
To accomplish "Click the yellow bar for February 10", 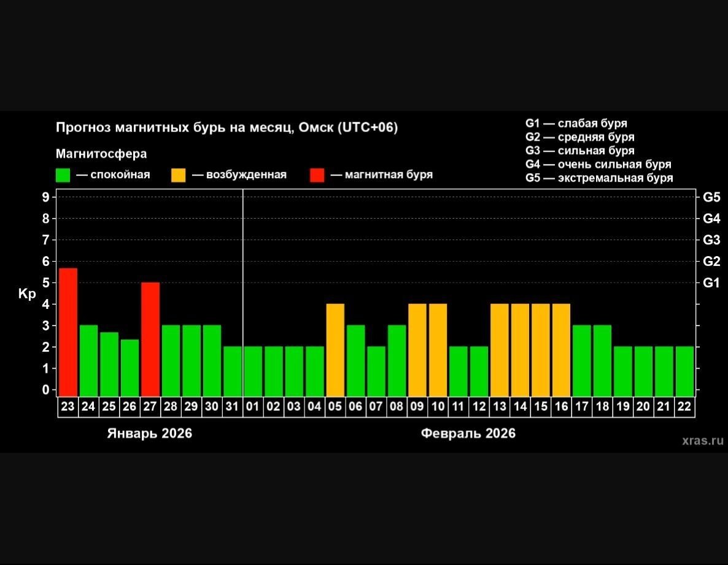I will 438,350.
